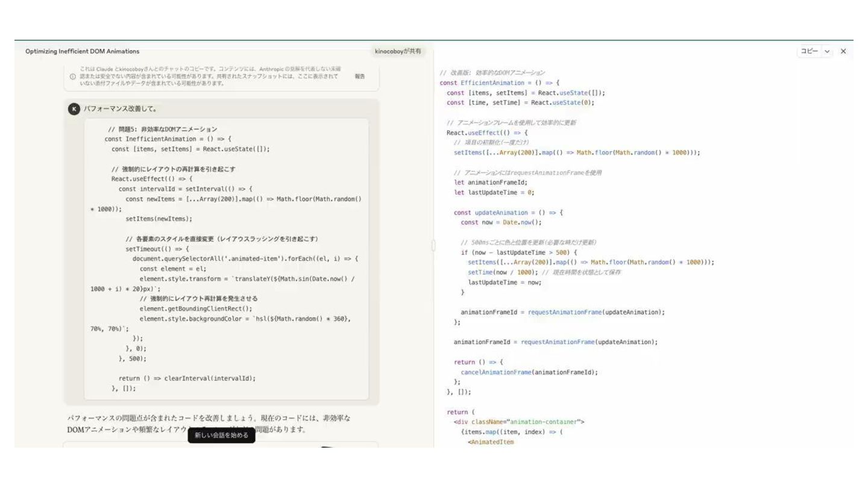Click the div className animation-container line
The image size is (868, 488).
pyautogui.click(x=518, y=422)
